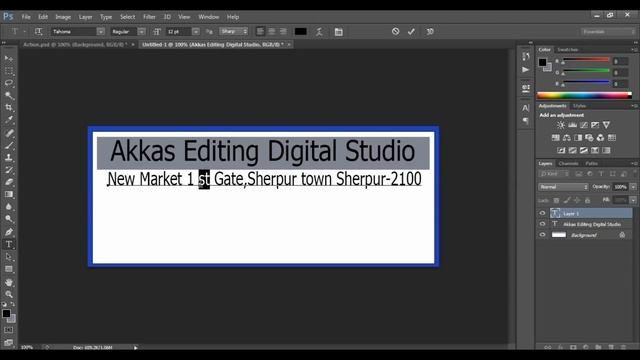Left align the text
Screen dimensions: 640x360
[260, 31]
